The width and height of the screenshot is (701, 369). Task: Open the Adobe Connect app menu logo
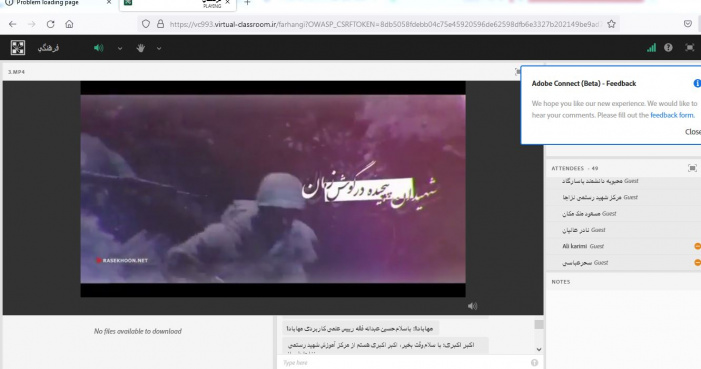[x=18, y=48]
